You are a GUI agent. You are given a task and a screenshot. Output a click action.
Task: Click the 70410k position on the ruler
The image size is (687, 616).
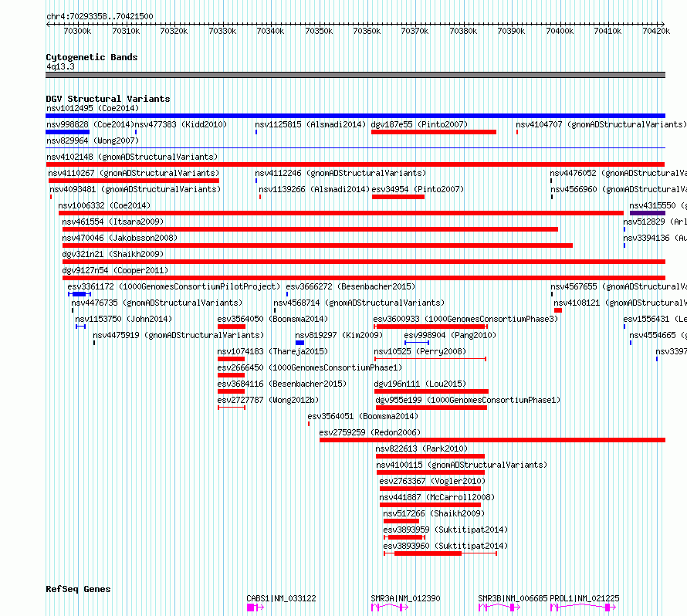607,31
